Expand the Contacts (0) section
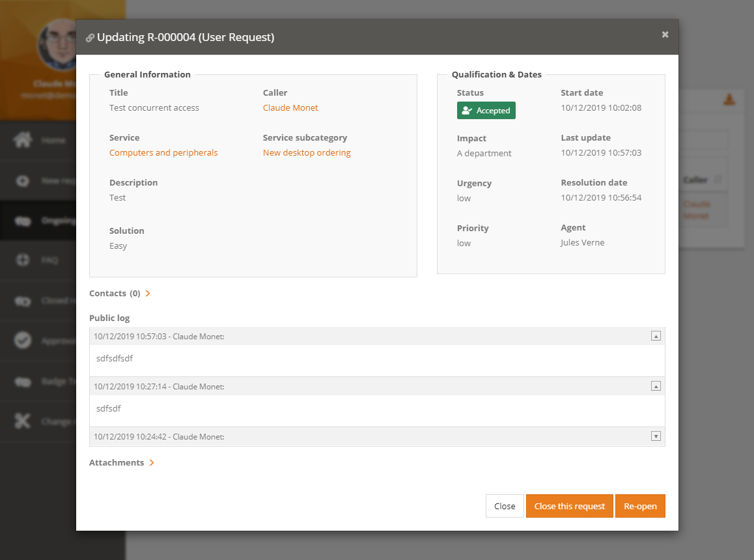 (148, 294)
